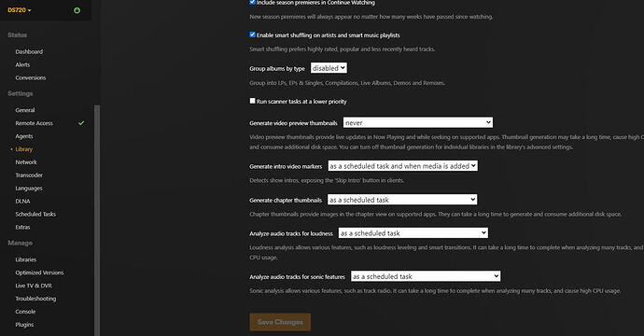Click the Status section heading
The image size is (644, 336).
pyautogui.click(x=17, y=35)
